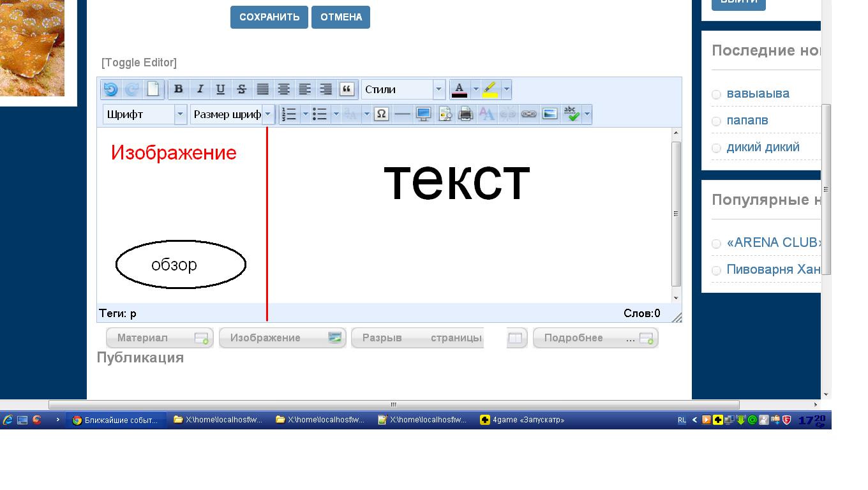Image resolution: width=868 pixels, height=490 pixels.
Task: Click the new document icon
Action: (153, 89)
